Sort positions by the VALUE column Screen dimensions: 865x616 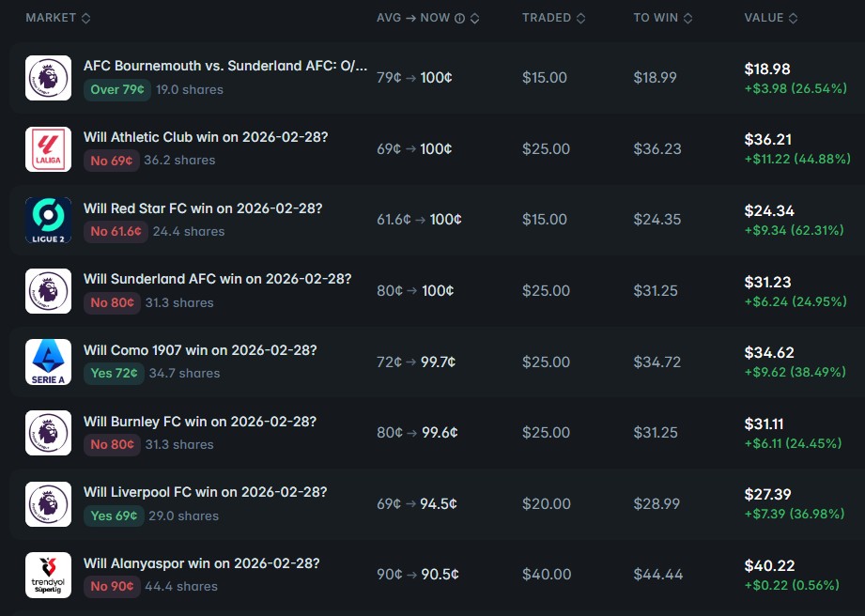(770, 19)
